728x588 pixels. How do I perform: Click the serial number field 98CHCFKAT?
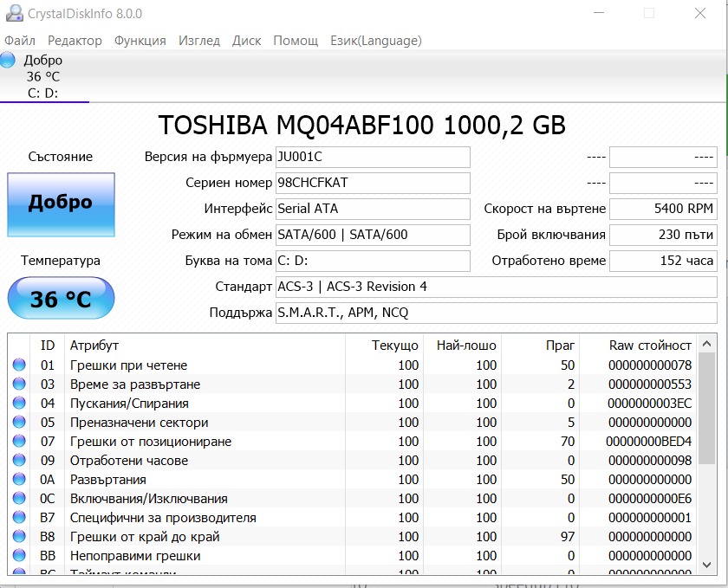pyautogui.click(x=373, y=183)
